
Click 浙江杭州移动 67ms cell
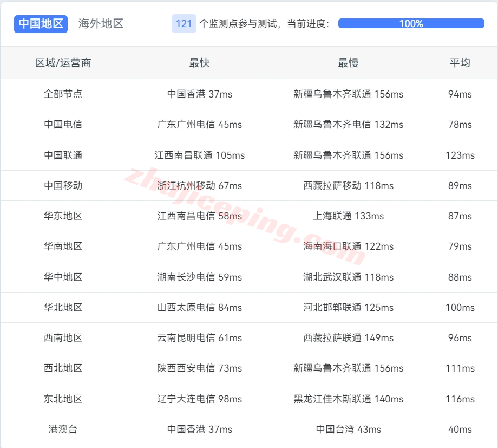click(199, 185)
